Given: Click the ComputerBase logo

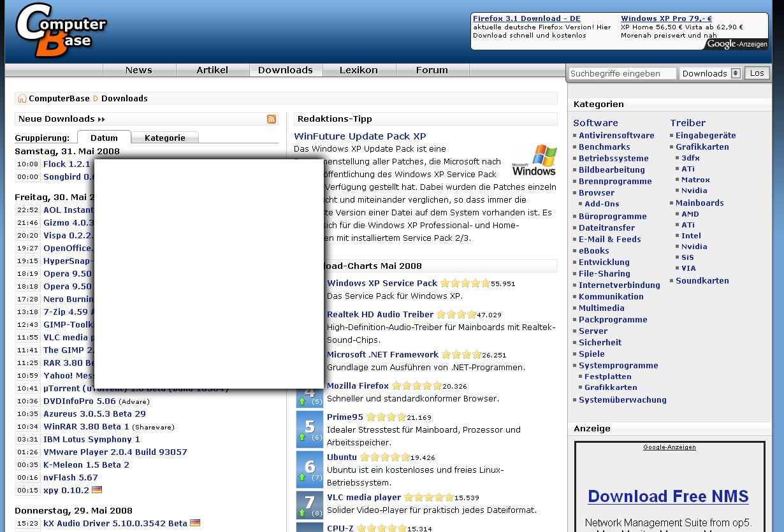Looking at the screenshot, I should [61, 31].
